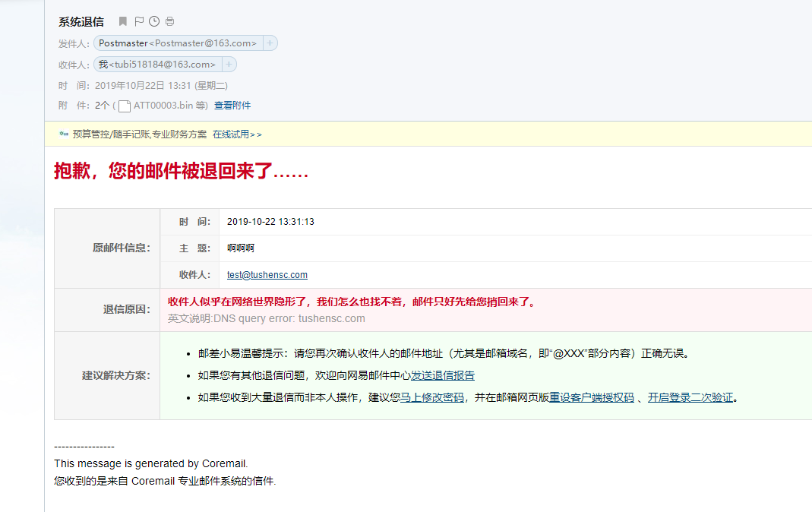Click the date 2019年10月22日 13:31 (星期二)
This screenshot has height=512, width=812.
pyautogui.click(x=161, y=85)
